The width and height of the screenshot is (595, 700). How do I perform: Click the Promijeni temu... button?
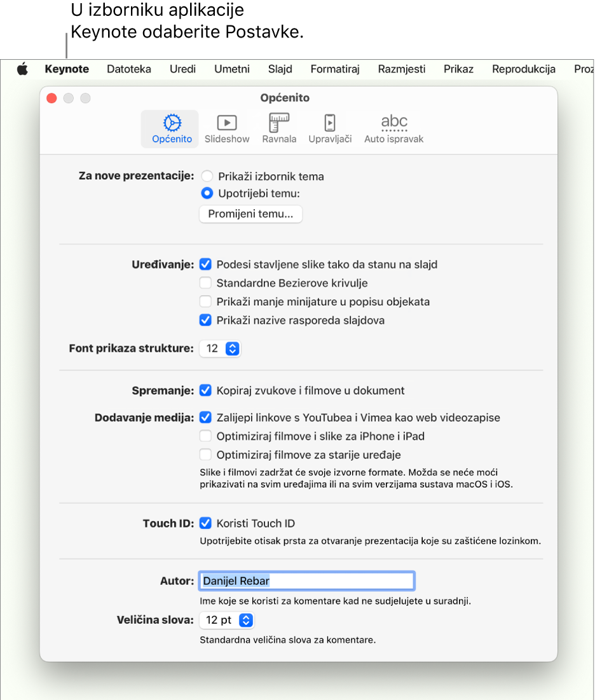pos(250,214)
